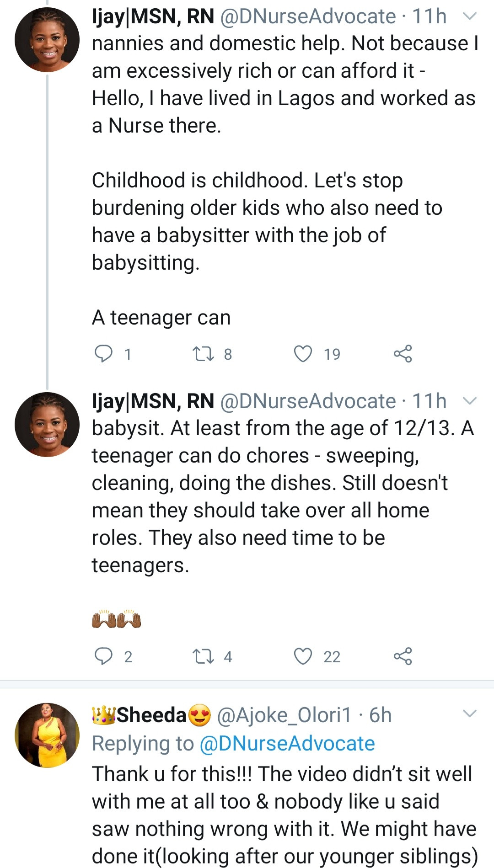This screenshot has width=494, height=868.
Task: View Ijay's profile photo on first tweet
Action: point(47,40)
